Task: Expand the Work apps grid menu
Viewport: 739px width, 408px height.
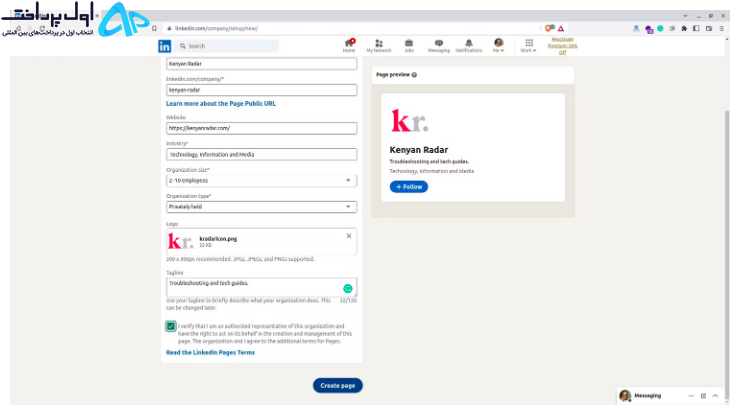Action: (528, 46)
